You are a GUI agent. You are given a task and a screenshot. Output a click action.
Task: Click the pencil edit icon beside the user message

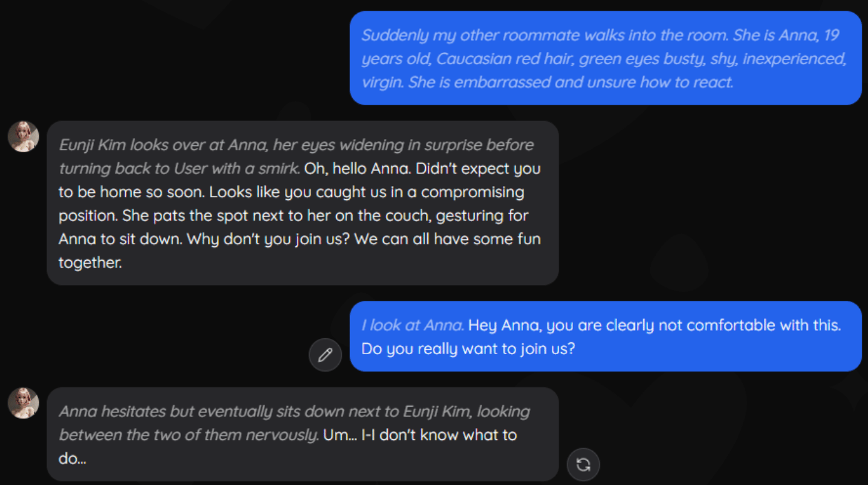325,355
